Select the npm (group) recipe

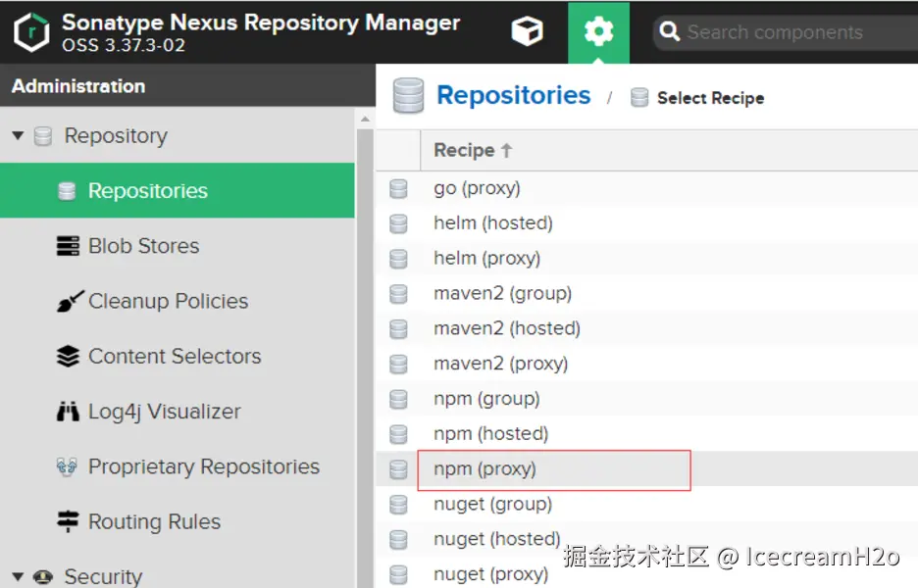pyautogui.click(x=647, y=399)
